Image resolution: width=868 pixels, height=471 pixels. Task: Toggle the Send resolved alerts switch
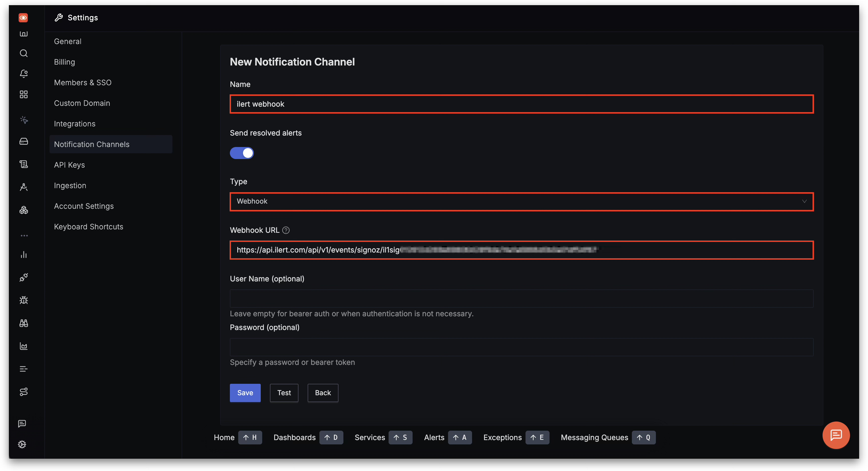[x=242, y=153]
